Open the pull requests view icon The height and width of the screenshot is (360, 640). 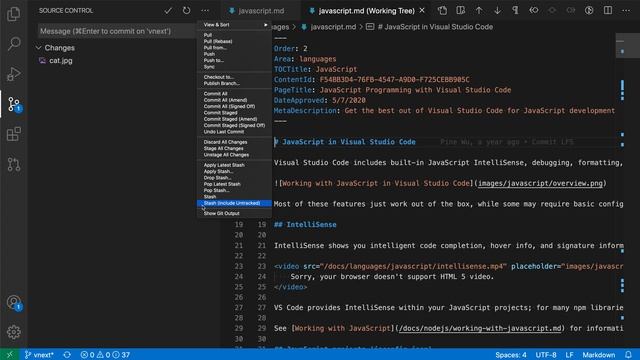tap(13, 164)
